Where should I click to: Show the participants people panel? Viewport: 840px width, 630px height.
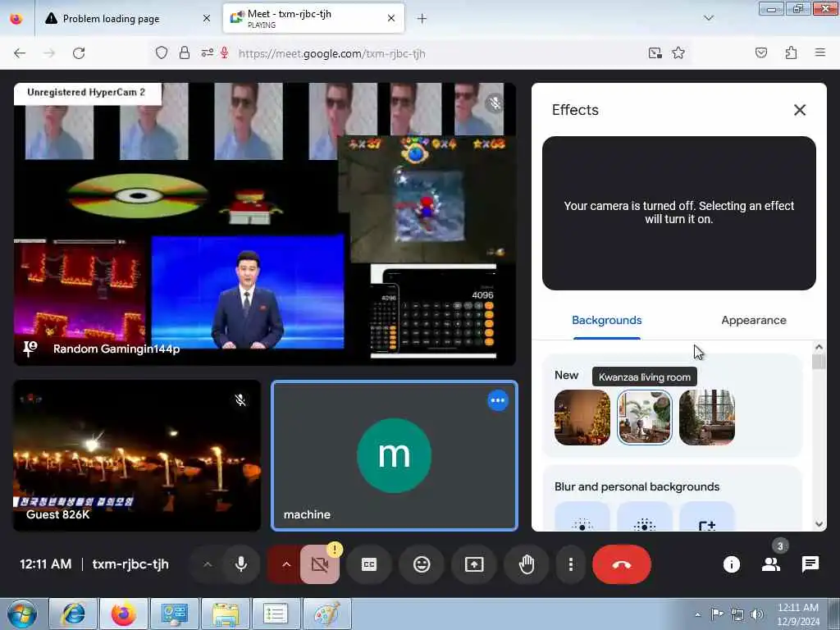click(771, 564)
